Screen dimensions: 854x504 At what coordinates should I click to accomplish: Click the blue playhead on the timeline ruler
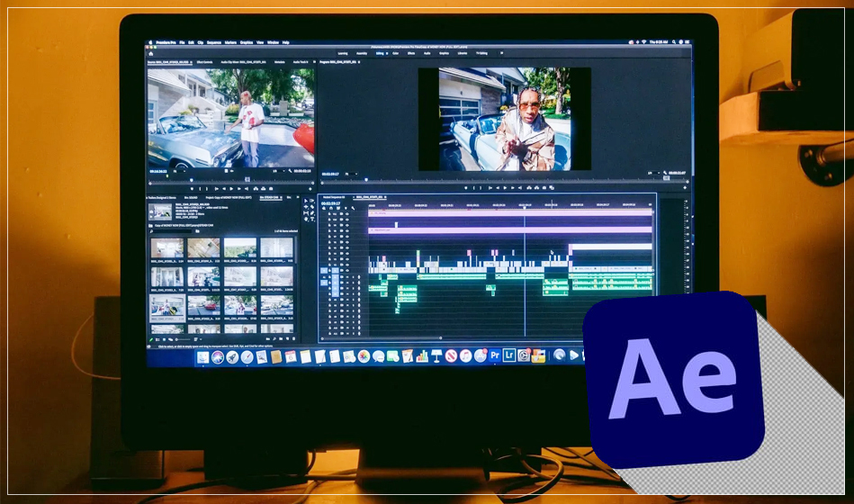coord(525,204)
